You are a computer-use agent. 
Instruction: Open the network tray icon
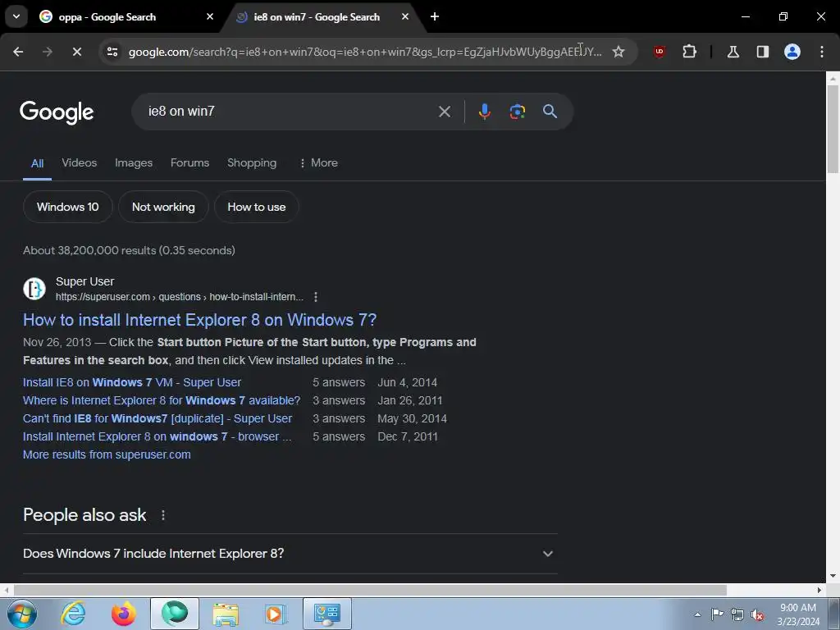(737, 614)
